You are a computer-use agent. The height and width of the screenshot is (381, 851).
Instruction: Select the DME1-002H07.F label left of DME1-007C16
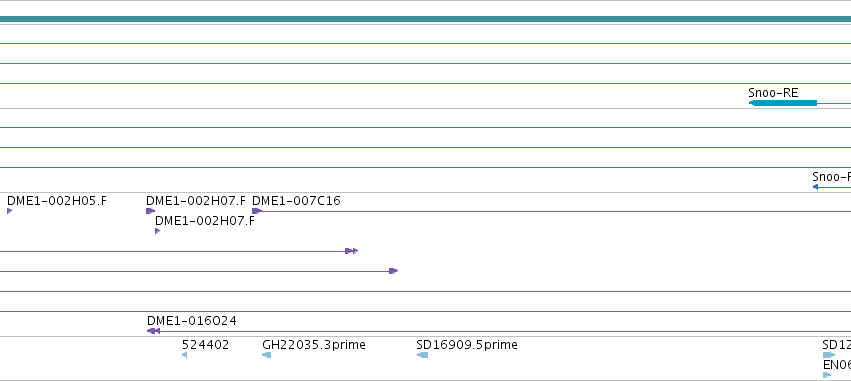click(x=196, y=201)
